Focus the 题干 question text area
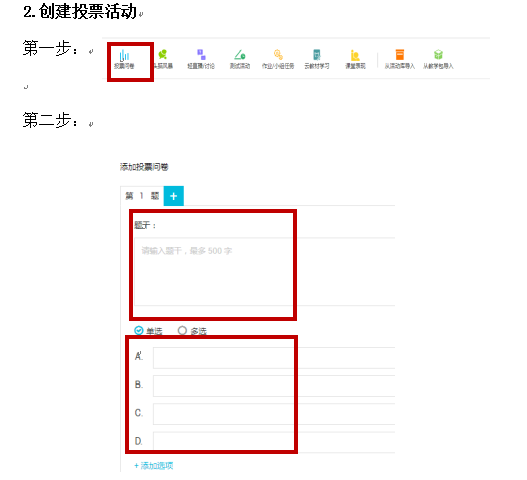The height and width of the screenshot is (480, 527). (265, 272)
